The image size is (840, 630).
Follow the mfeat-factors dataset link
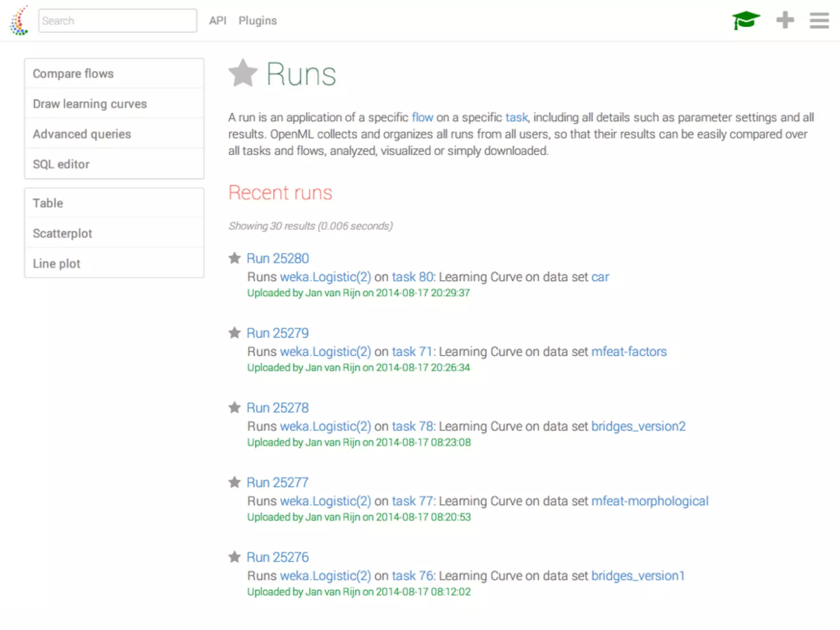(x=629, y=352)
